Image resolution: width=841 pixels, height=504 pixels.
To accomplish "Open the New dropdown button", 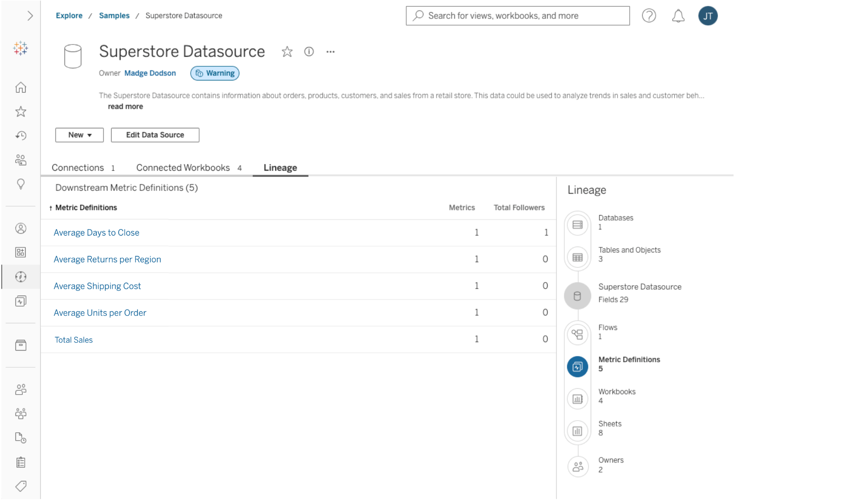I will coord(79,135).
